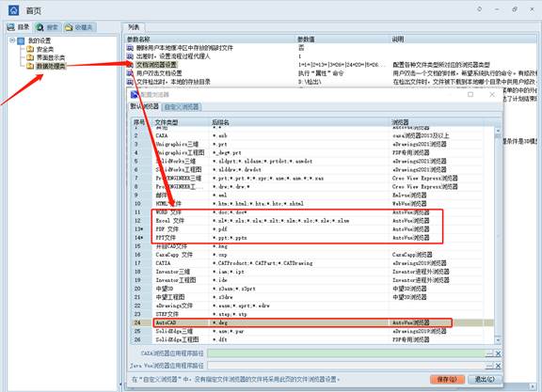
Task: Click the 保存 save button
Action: pyautogui.click(x=447, y=379)
